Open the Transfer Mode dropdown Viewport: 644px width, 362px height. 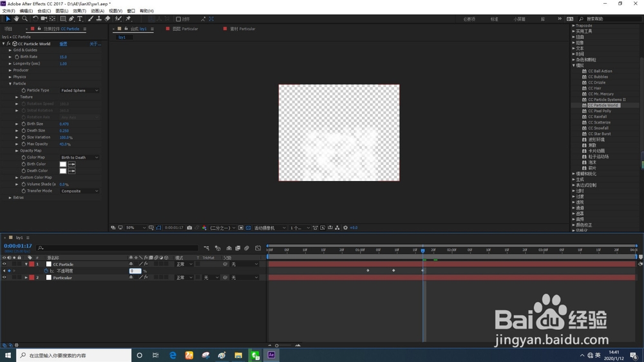pyautogui.click(x=79, y=191)
